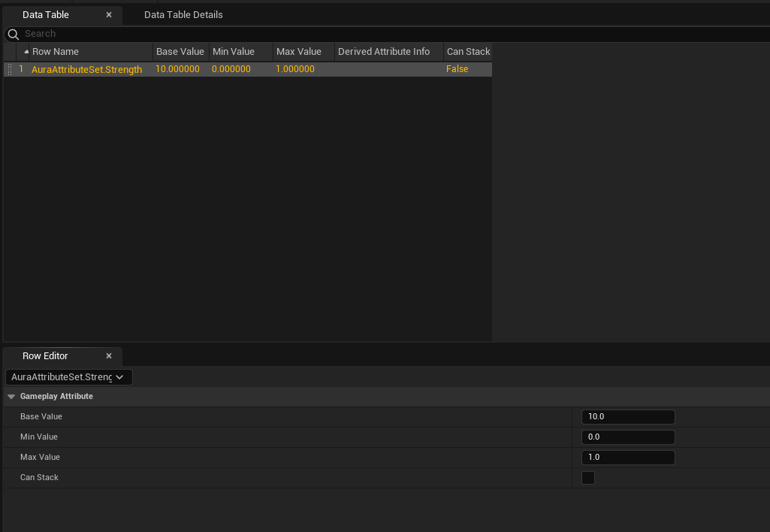This screenshot has width=770, height=532.
Task: Click the Max Value column header
Action: (x=297, y=51)
